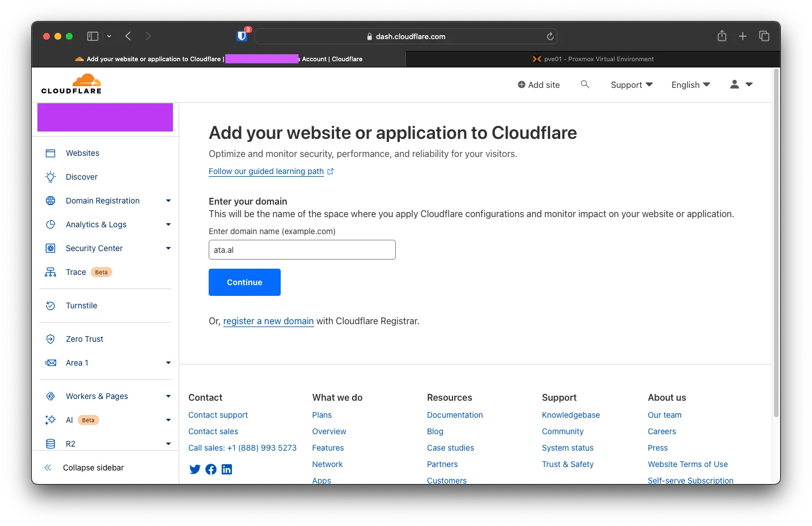Open Plans link under What we do
This screenshot has width=812, height=526.
click(322, 415)
